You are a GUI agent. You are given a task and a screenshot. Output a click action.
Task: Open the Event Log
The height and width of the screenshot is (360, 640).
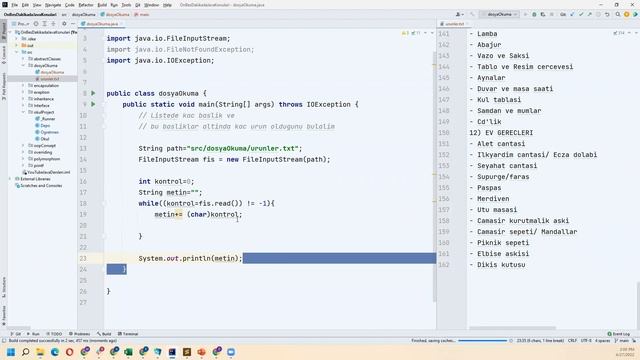tap(619, 334)
